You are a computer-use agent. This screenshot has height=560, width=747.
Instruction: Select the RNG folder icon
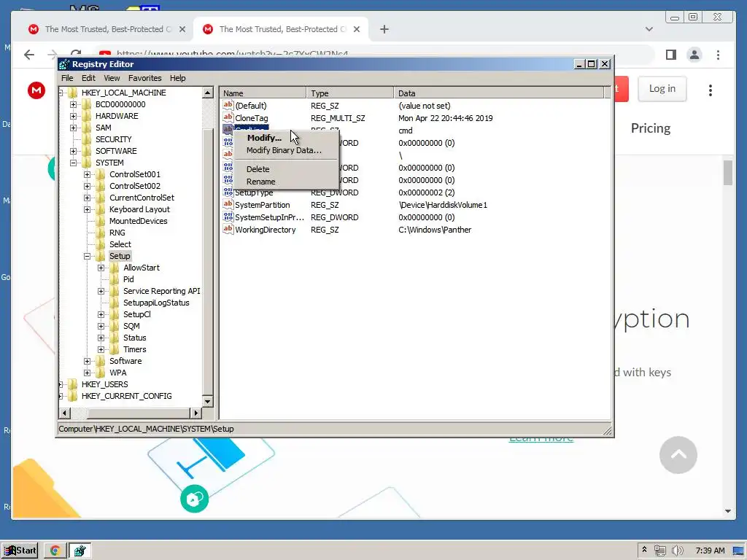pyautogui.click(x=101, y=233)
